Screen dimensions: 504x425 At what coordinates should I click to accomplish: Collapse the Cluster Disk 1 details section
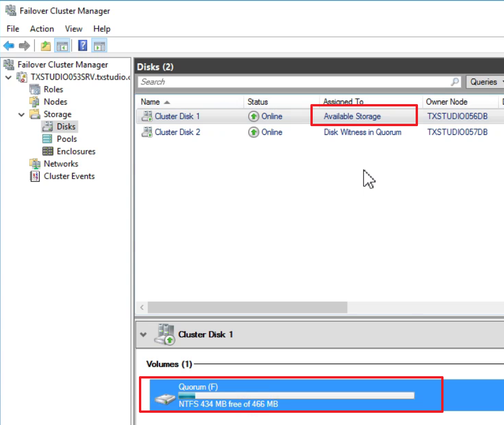(144, 335)
